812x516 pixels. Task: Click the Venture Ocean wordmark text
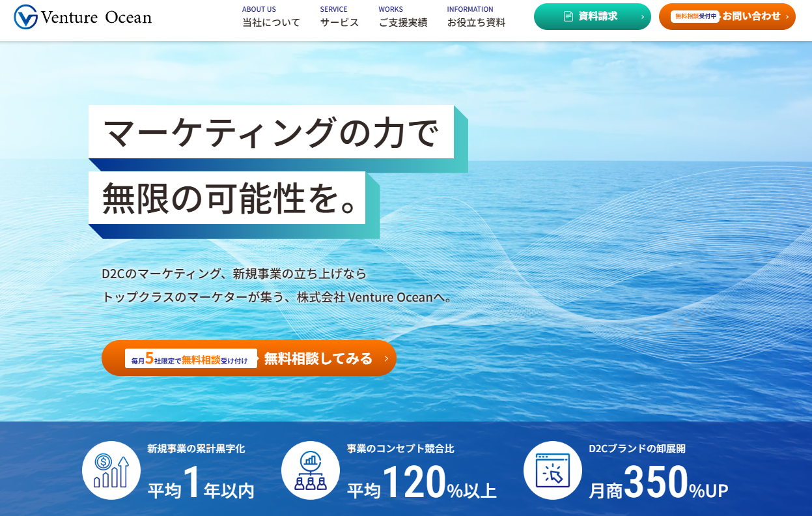point(96,18)
